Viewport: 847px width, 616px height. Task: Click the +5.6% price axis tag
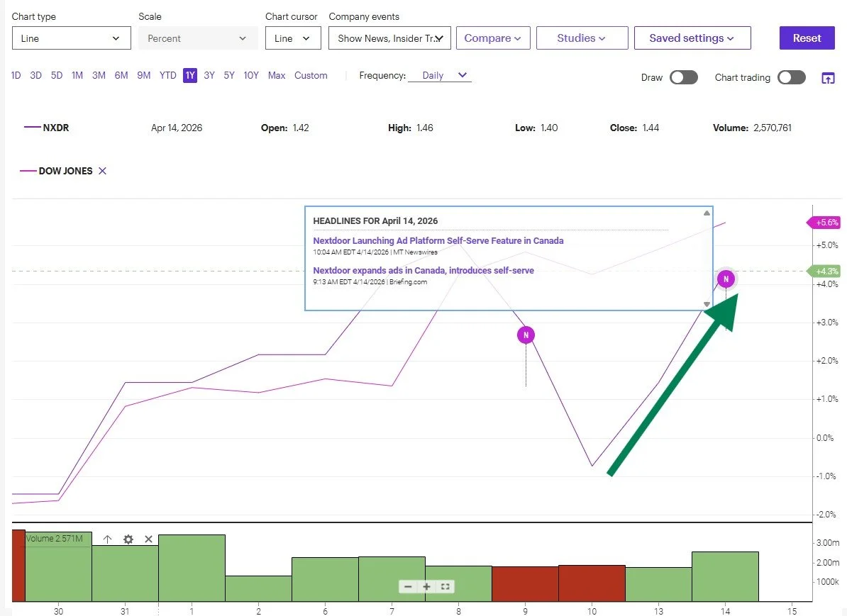click(x=824, y=223)
